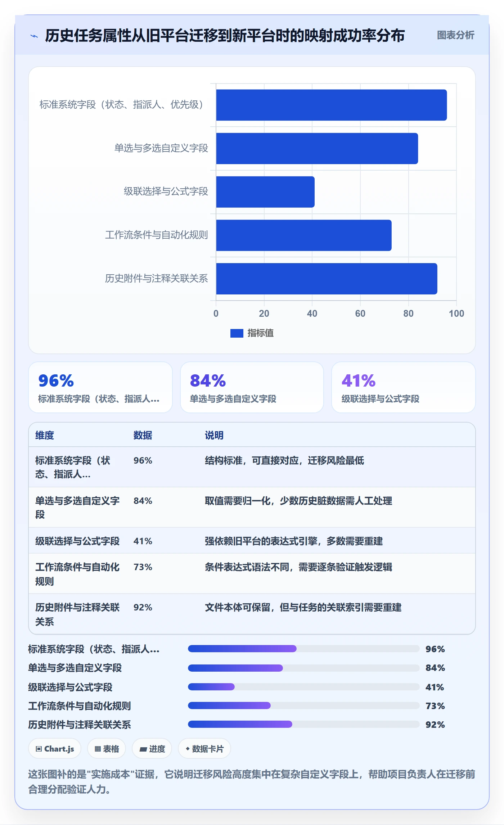Click the chart bar for 标准系统字段
Screen dimensions: 504x825
click(x=331, y=105)
